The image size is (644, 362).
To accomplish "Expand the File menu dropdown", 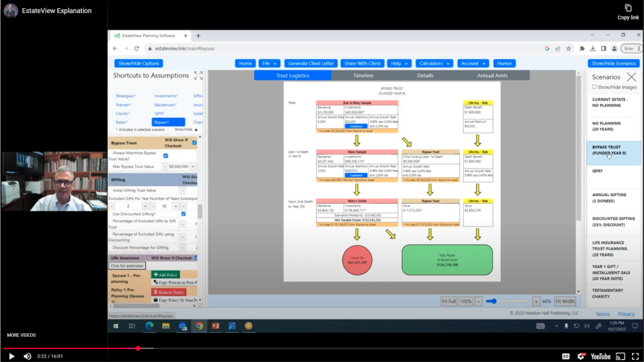I will (x=270, y=63).
